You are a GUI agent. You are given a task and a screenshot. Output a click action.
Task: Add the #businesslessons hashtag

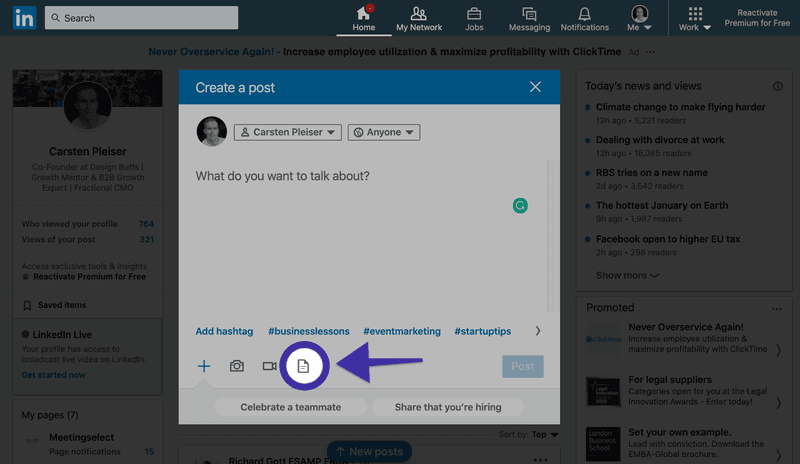point(309,331)
